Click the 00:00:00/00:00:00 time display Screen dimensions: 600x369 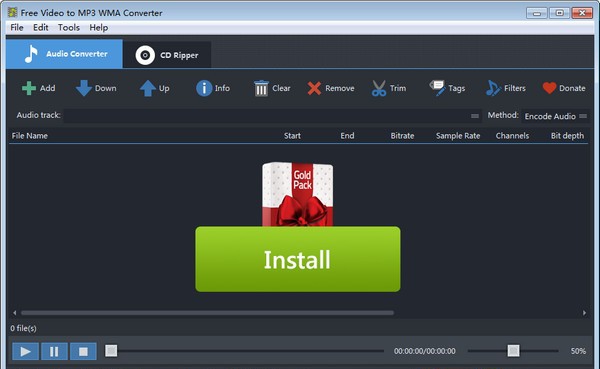[425, 351]
